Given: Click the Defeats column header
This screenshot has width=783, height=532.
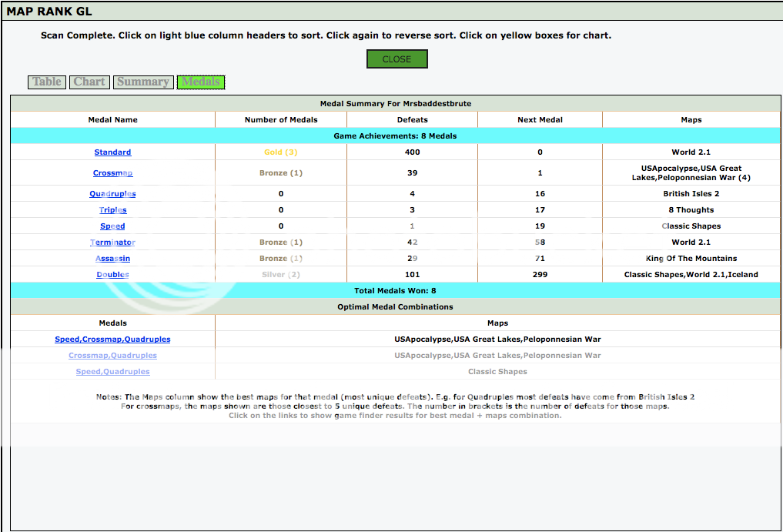Looking at the screenshot, I should point(412,120).
